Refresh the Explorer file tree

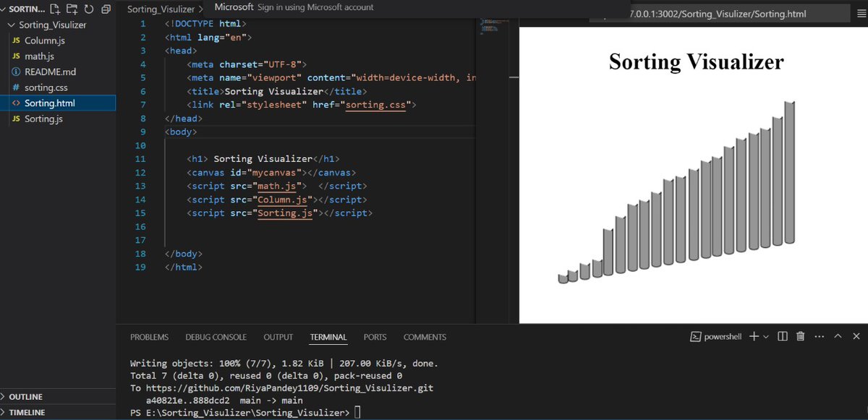[88, 9]
